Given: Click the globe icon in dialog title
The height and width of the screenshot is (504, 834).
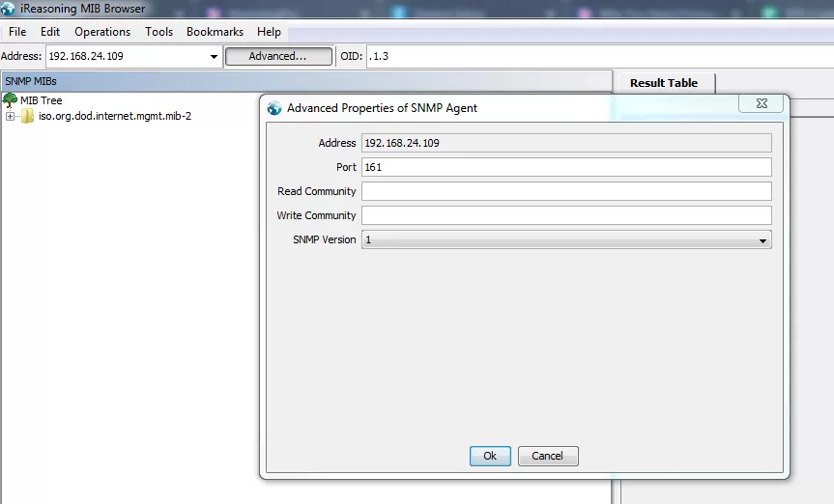Looking at the screenshot, I should [x=274, y=108].
